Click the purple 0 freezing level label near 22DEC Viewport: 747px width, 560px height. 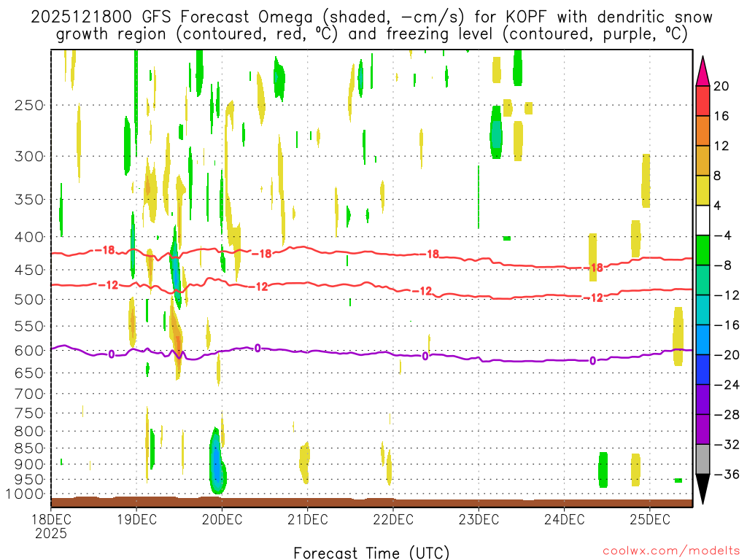click(x=425, y=356)
